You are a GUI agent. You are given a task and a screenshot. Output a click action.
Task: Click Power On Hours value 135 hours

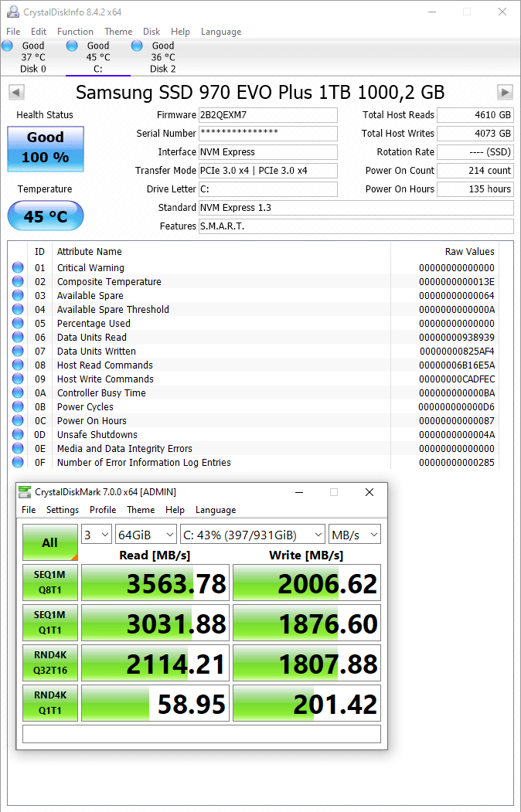click(475, 189)
